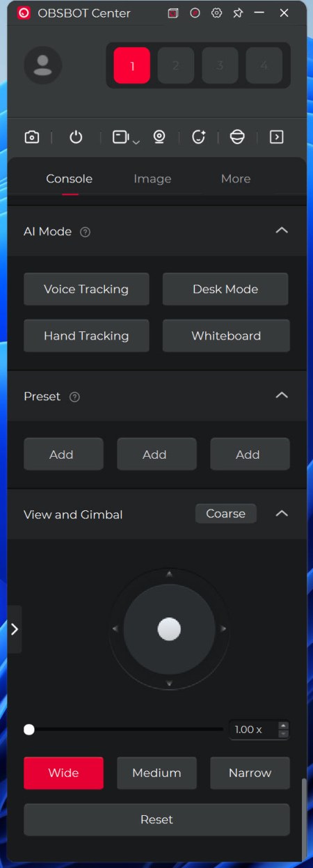
Task: Click the boxed arrow icon on toolbar
Action: click(276, 137)
